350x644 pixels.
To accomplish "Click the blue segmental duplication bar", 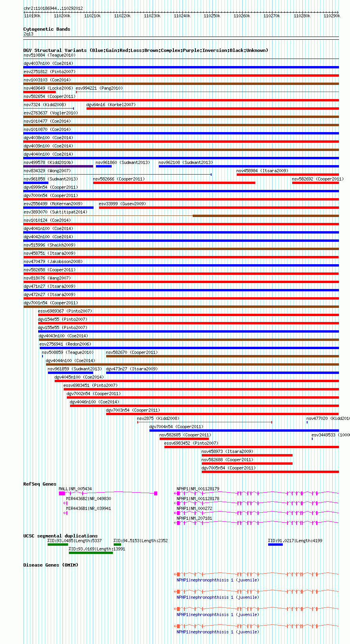I will tap(275, 545).
